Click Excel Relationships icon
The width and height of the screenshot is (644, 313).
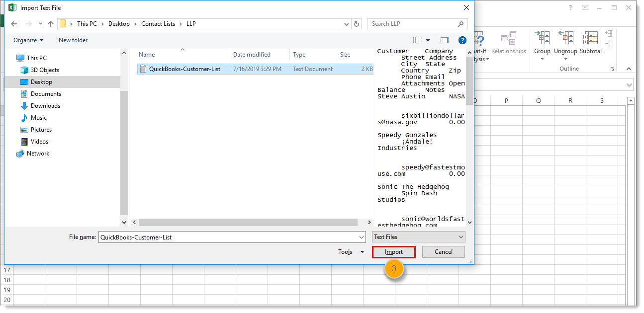[508, 44]
